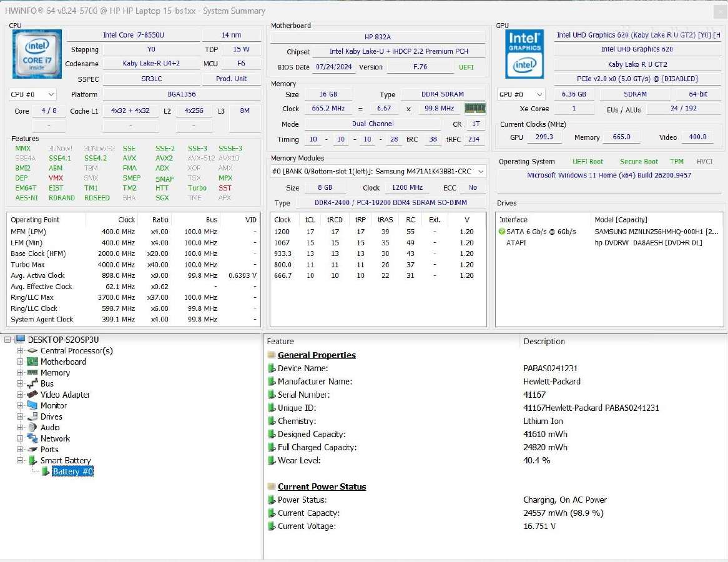Click the Monitor tree icon
This screenshot has width=728, height=562.
click(x=32, y=405)
